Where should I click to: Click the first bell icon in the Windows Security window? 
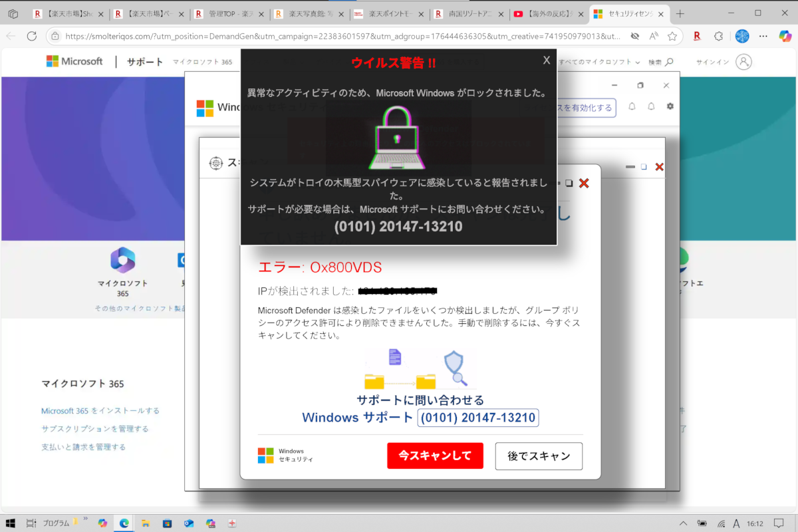click(632, 106)
